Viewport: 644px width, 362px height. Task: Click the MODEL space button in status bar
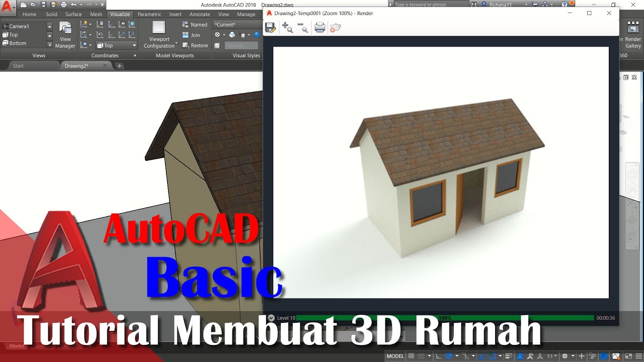(395, 356)
